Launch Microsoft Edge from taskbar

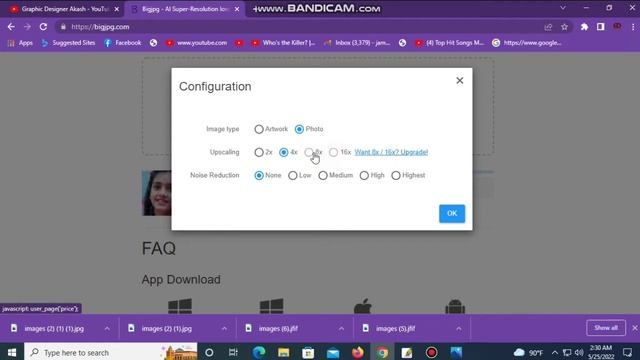259,352
